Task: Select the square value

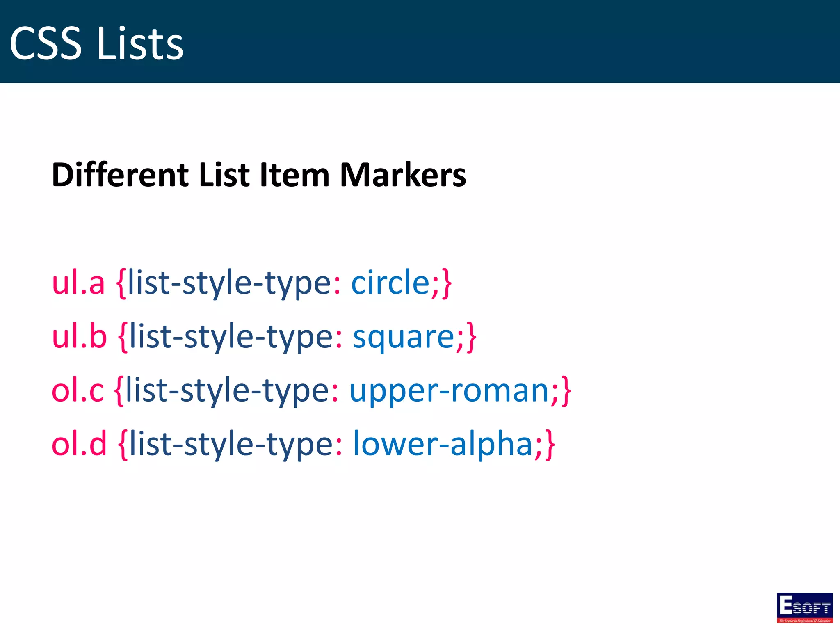Action: pyautogui.click(x=404, y=337)
